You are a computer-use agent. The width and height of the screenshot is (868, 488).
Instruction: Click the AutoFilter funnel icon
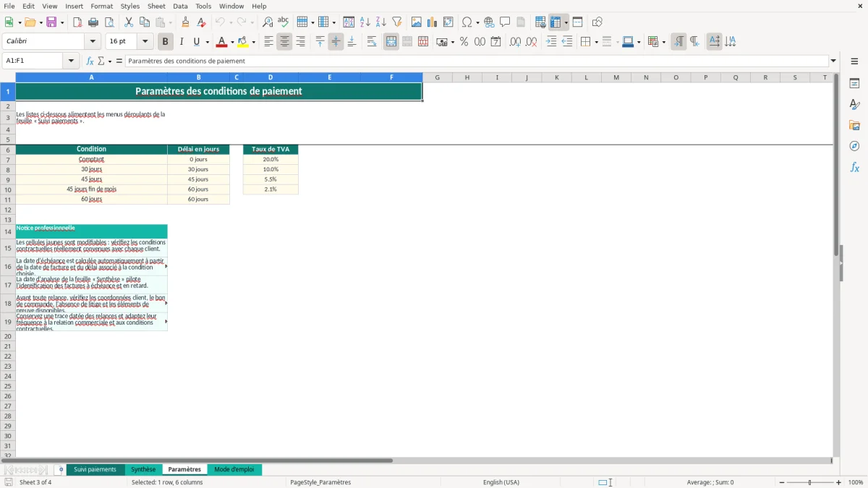pos(397,22)
